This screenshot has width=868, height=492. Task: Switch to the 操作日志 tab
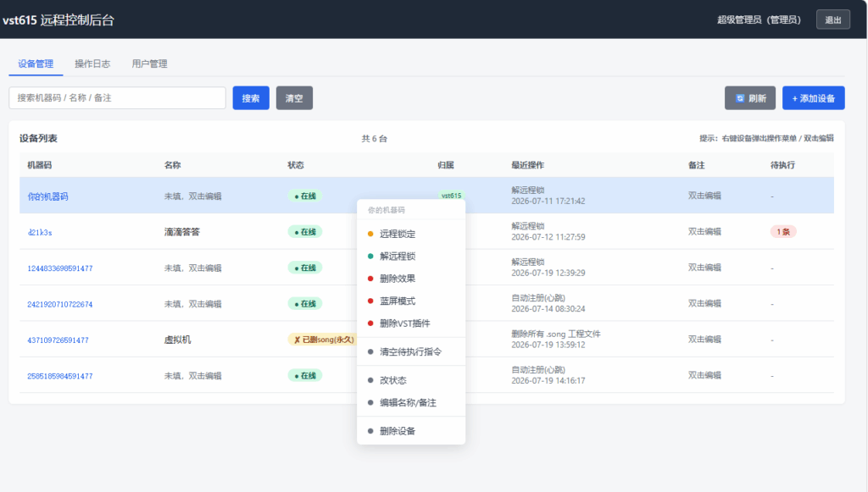click(x=92, y=64)
